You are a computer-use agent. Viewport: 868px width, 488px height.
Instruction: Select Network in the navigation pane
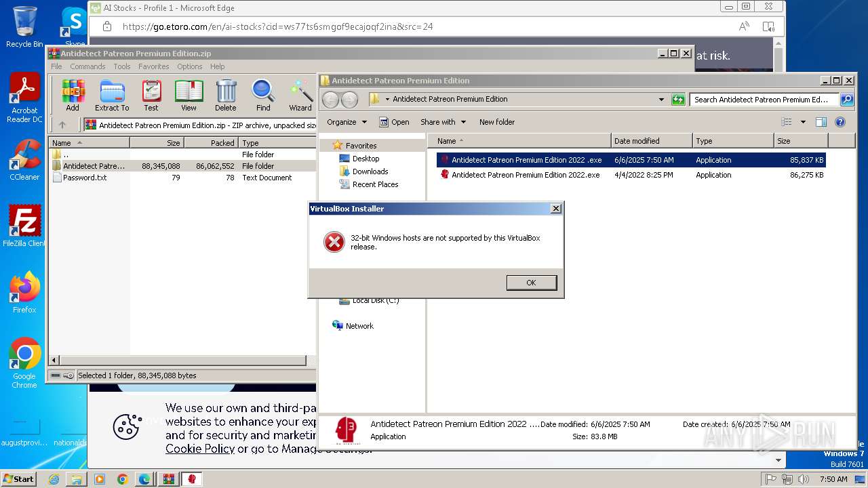[x=359, y=326]
